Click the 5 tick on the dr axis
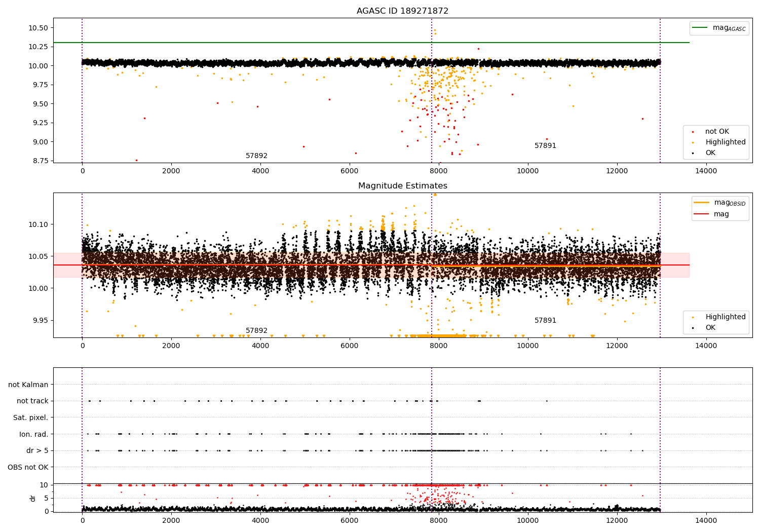The width and height of the screenshot is (760, 532). (47, 498)
